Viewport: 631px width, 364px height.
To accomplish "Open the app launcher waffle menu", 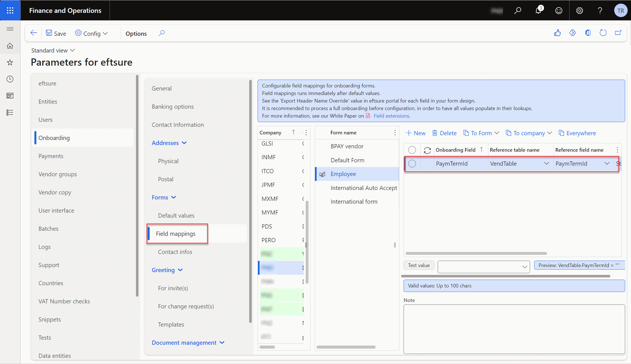I will tap(10, 10).
